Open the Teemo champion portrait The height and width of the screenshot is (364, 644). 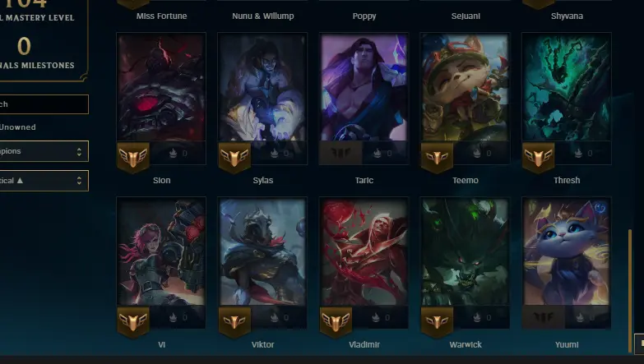tap(465, 87)
